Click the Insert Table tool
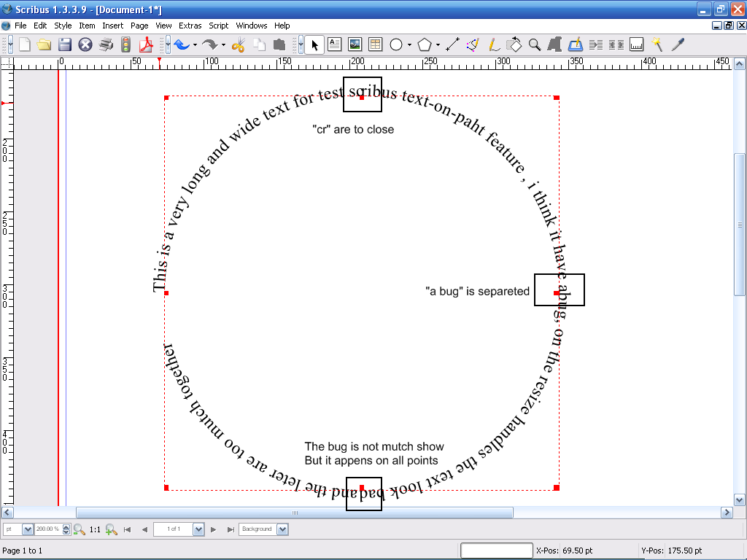Image resolution: width=747 pixels, height=560 pixels. [375, 44]
